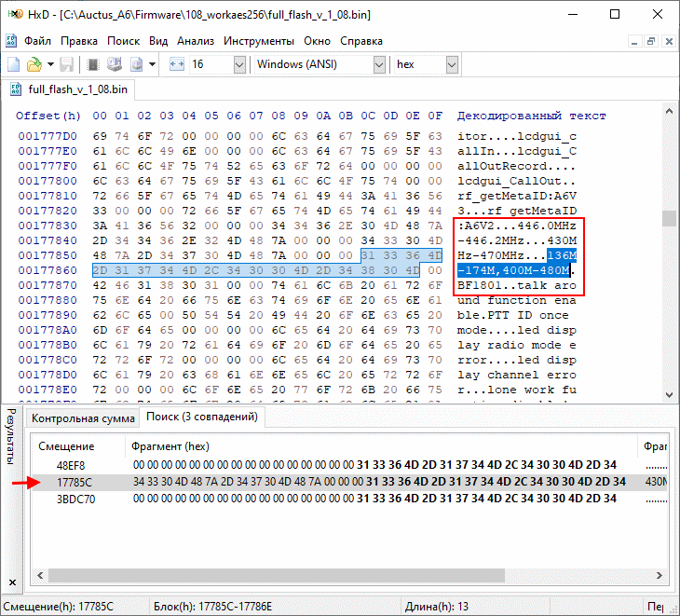Click the HxD application icon in title bar
The width and height of the screenshot is (680, 616).
15,14
